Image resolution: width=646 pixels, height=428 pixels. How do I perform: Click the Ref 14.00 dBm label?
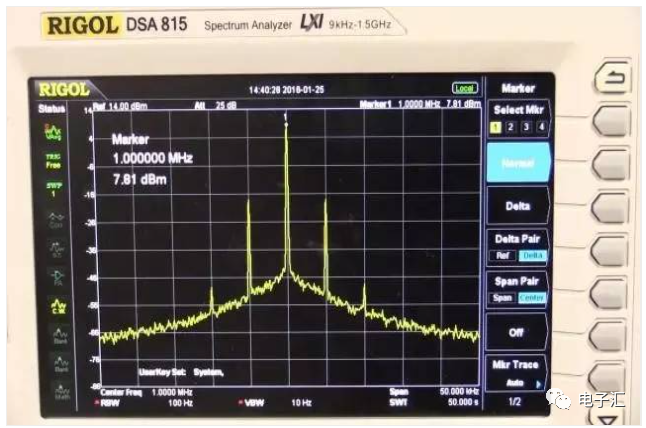point(120,106)
